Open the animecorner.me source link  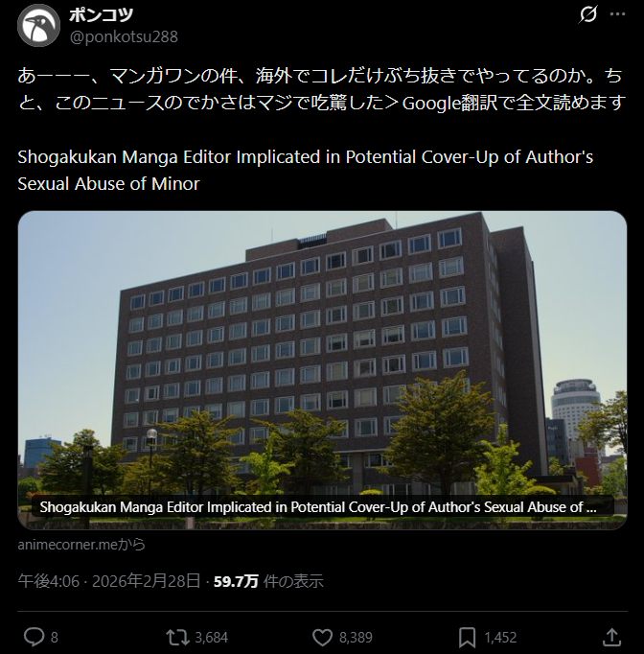click(x=81, y=545)
